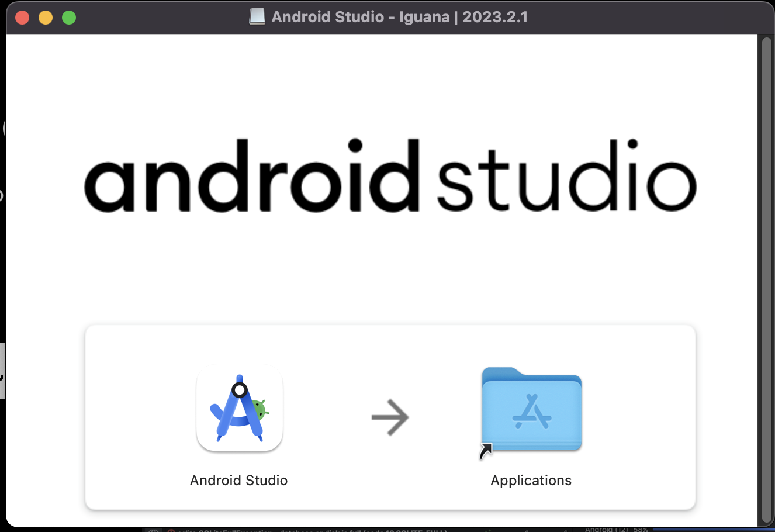Image resolution: width=775 pixels, height=532 pixels.
Task: Minimize the window using yellow button
Action: coord(46,18)
